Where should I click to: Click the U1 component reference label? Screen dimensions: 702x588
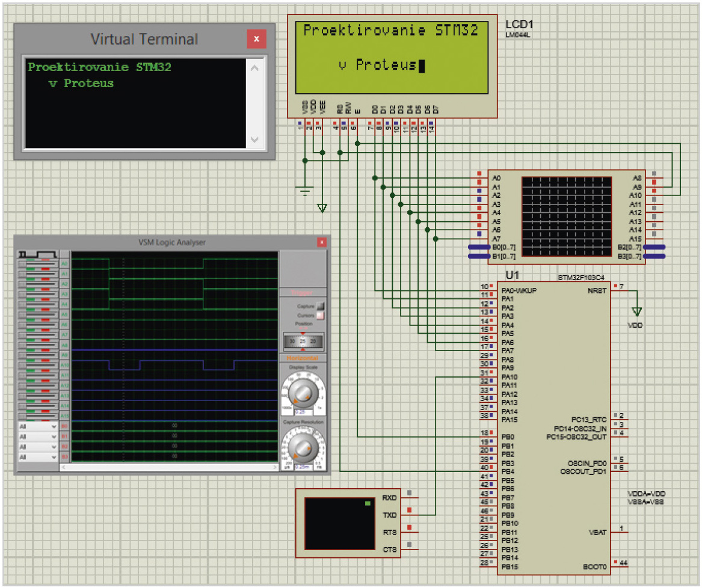pyautogui.click(x=512, y=275)
